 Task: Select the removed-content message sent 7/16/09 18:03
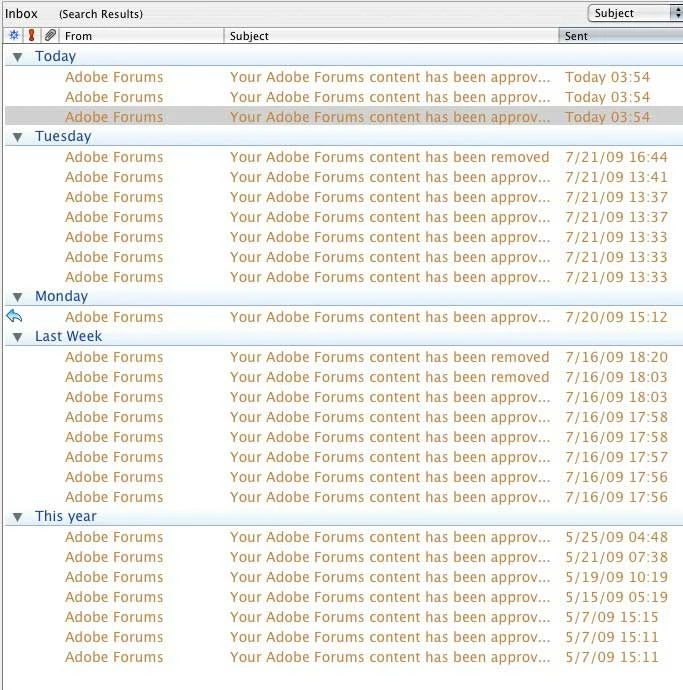(344, 377)
